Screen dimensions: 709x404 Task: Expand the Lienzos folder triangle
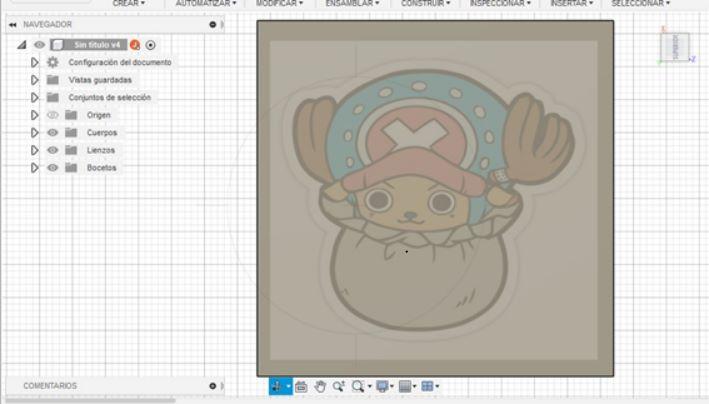tap(34, 150)
